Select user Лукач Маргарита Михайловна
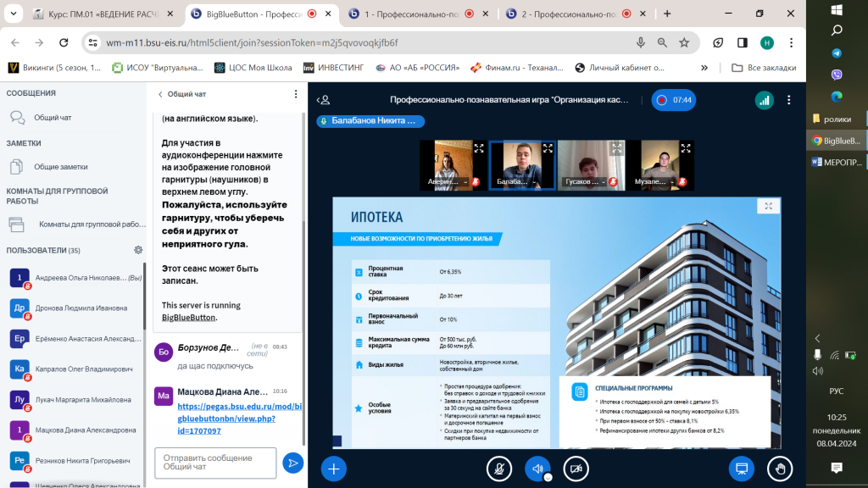 click(75, 400)
